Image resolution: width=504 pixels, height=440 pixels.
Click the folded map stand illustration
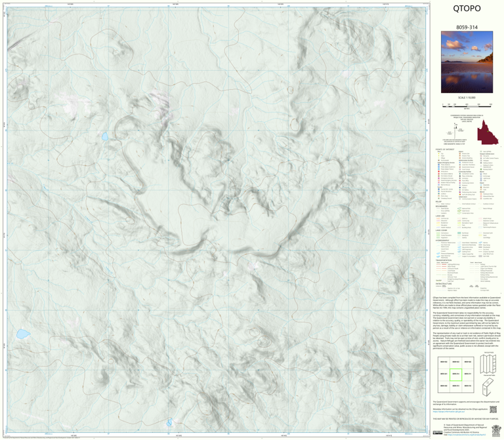[488, 388]
